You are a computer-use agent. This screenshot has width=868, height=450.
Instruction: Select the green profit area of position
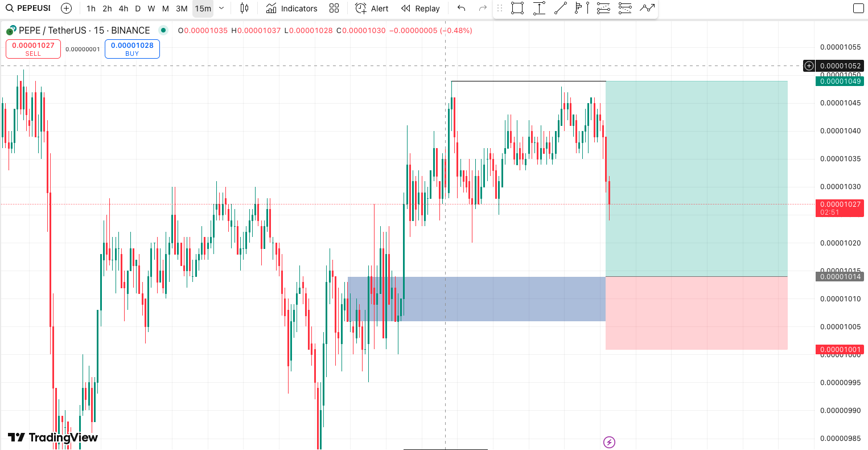click(697, 179)
